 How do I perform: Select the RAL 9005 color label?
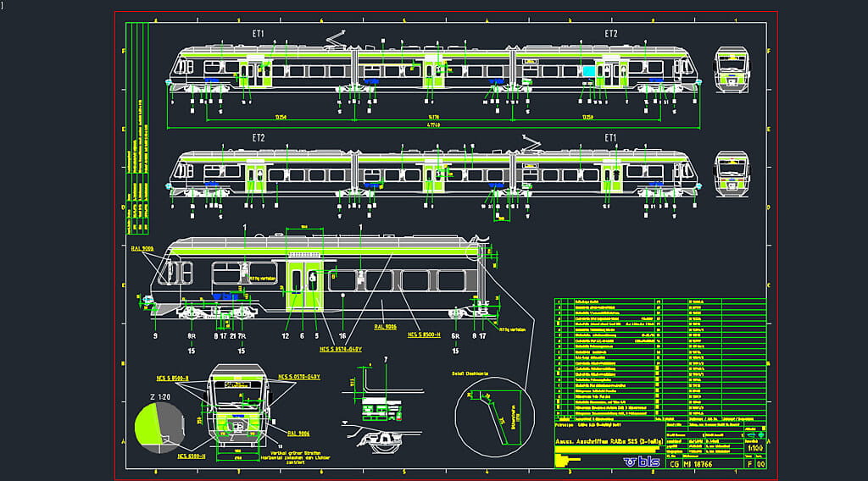[142, 250]
